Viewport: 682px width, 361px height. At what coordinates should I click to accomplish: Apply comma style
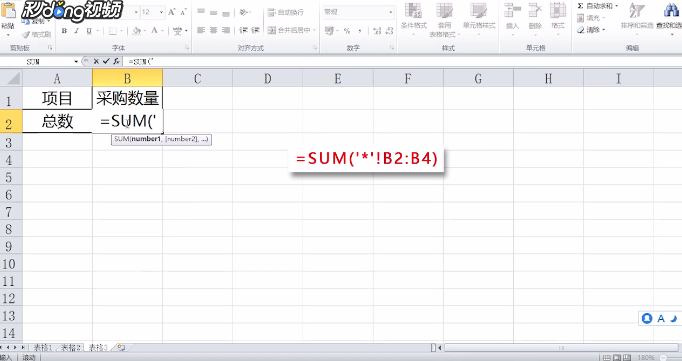360,30
